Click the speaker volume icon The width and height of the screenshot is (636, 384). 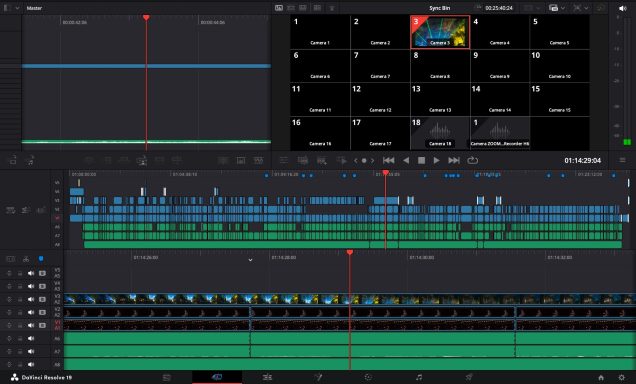[623, 8]
